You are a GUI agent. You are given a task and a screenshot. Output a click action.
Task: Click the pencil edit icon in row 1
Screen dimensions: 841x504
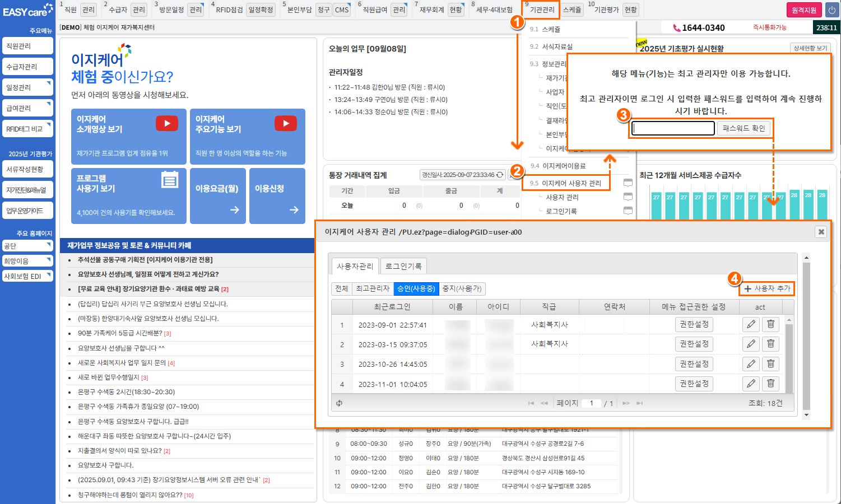(x=751, y=324)
